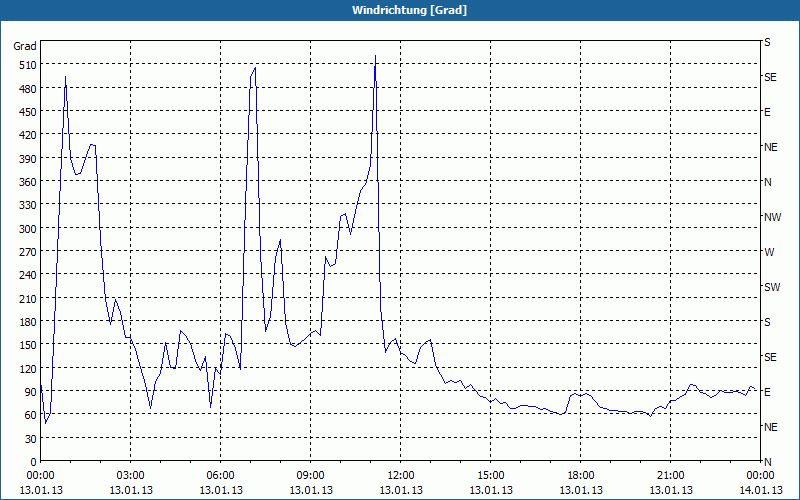Select the N compass label level with 360
Image resolution: width=800 pixels, height=500 pixels.
click(767, 182)
